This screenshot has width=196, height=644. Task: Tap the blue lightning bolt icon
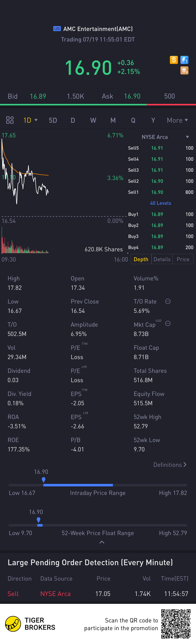[x=184, y=60]
